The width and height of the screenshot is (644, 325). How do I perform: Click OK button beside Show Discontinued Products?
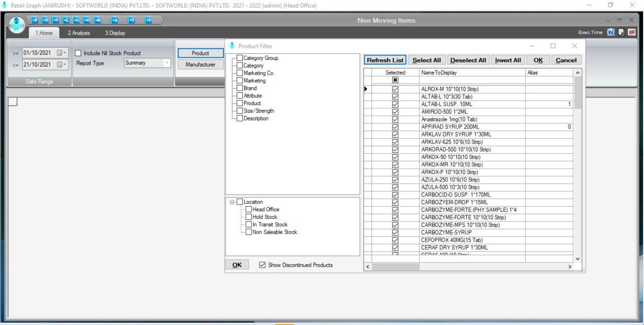[238, 265]
